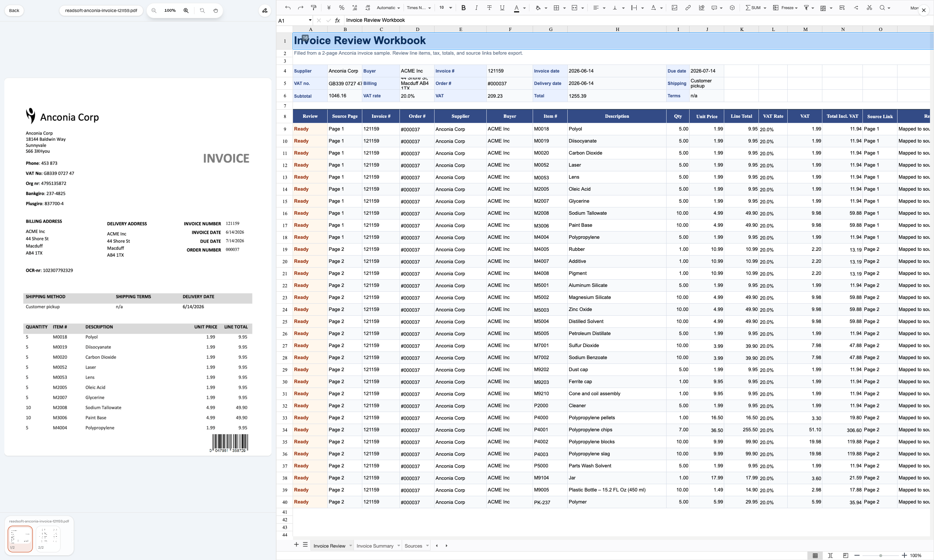Zoom out the PDF viewer
The height and width of the screenshot is (560, 934).
click(154, 11)
